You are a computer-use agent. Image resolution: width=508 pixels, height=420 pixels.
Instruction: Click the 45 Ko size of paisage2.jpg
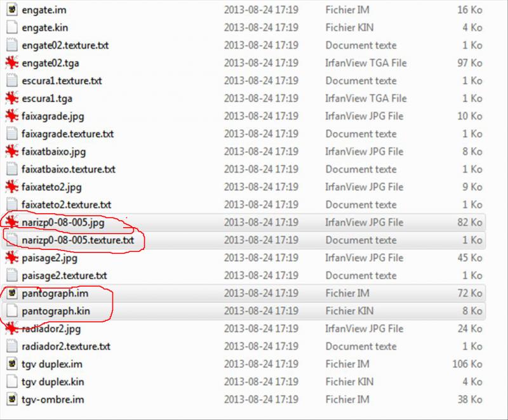470,258
